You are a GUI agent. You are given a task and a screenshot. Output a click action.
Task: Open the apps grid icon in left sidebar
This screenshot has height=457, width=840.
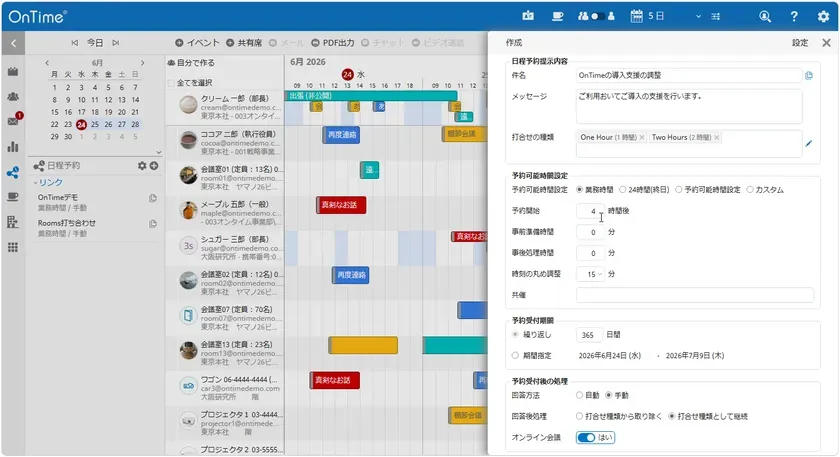13,247
